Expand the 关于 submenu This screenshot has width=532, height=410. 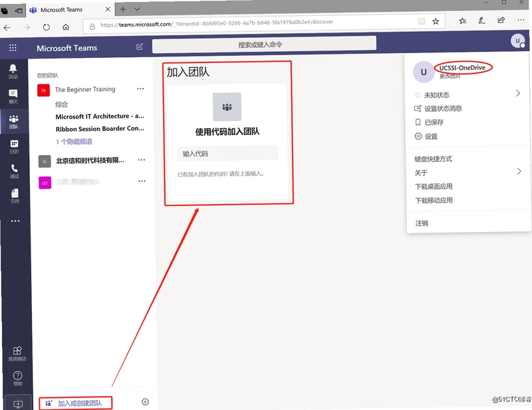(519, 171)
